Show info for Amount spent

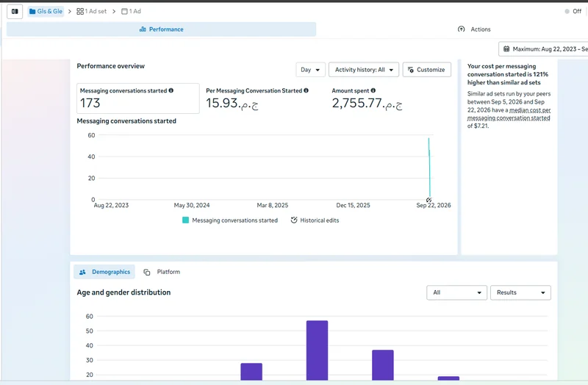click(373, 90)
